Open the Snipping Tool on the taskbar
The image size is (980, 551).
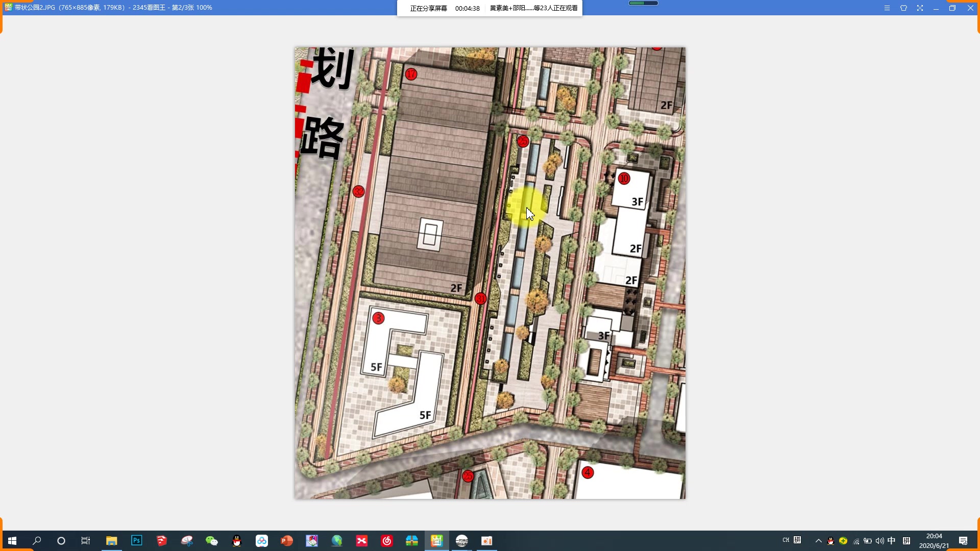pyautogui.click(x=187, y=541)
